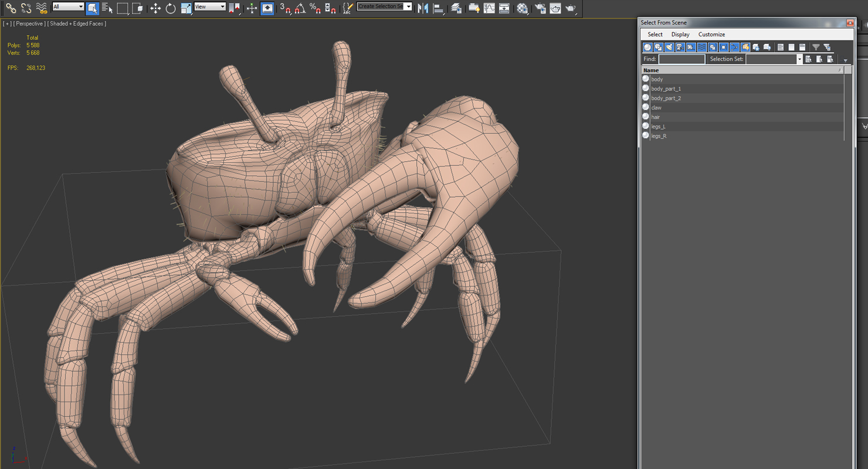This screenshot has width=868, height=469.
Task: Open the Customize menu in Select From Scene
Action: 711,35
